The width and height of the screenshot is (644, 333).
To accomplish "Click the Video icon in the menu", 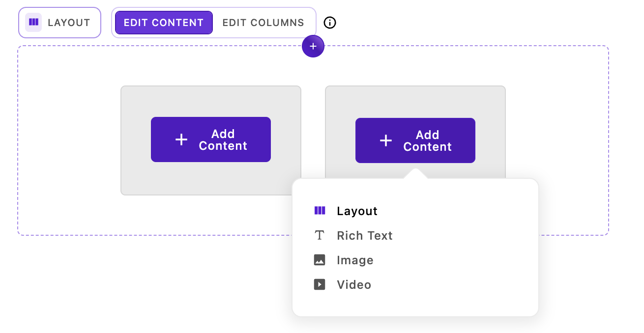I will click(x=320, y=284).
